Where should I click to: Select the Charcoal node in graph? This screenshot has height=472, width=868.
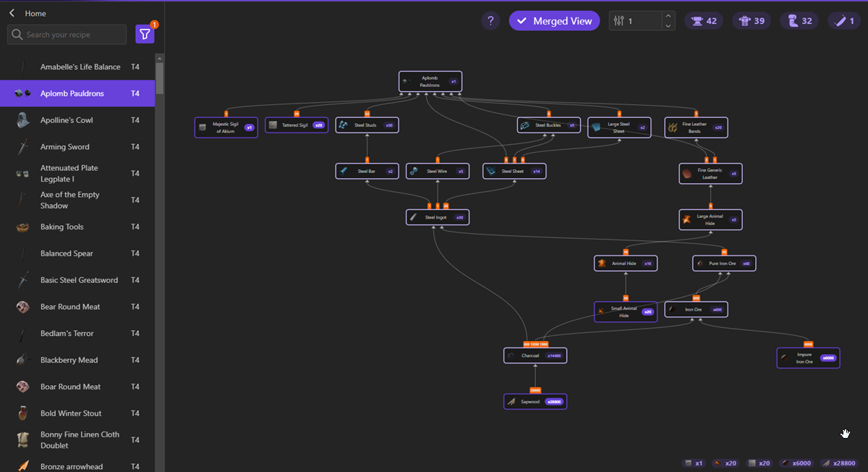[x=535, y=355]
